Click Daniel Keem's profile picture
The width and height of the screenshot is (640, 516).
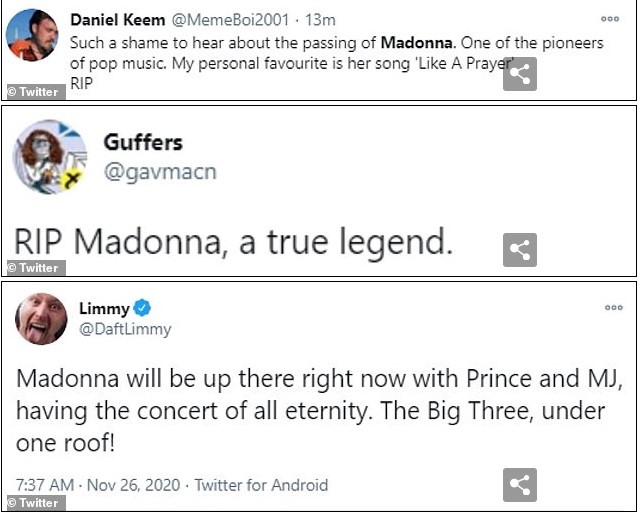point(32,36)
